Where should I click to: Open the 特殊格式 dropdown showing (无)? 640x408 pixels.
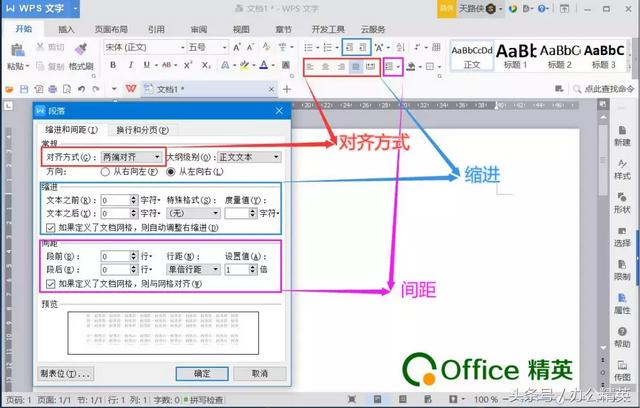193,213
